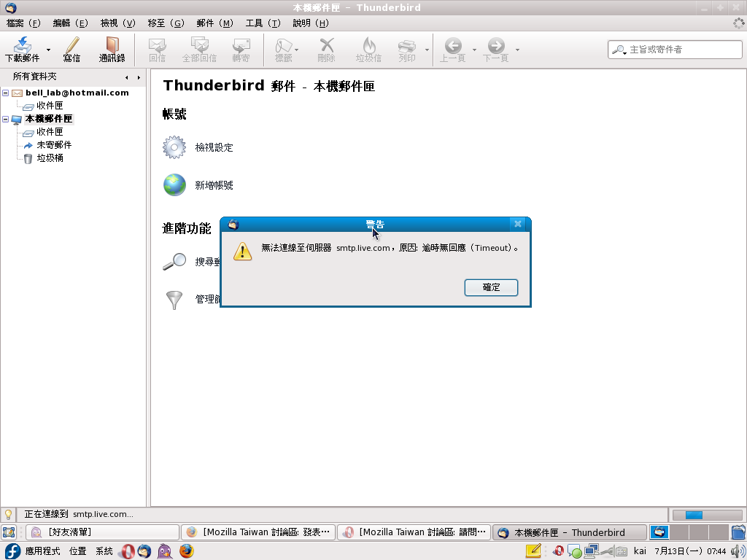Open the 應用程式 applications menu
The image size is (747, 560).
pos(42,551)
